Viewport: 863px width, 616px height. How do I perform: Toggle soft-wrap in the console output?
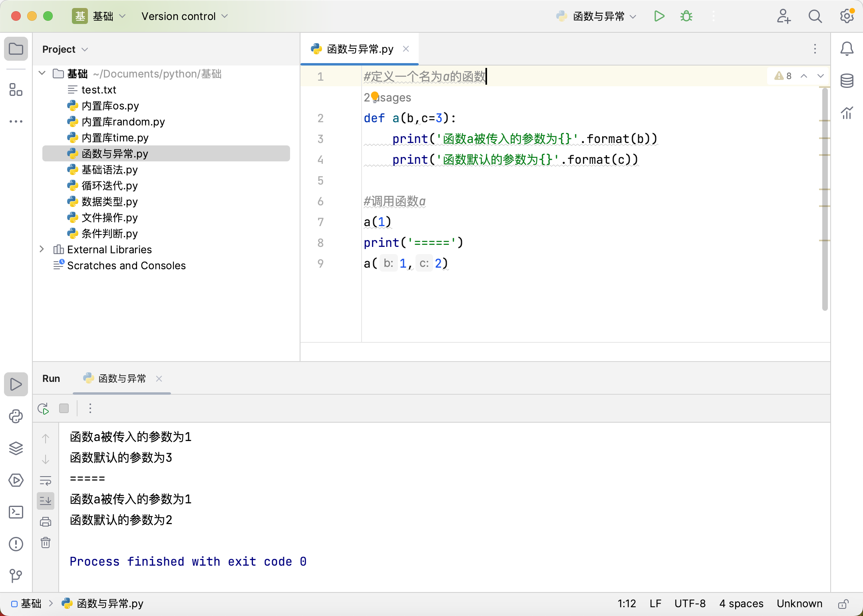point(46,480)
